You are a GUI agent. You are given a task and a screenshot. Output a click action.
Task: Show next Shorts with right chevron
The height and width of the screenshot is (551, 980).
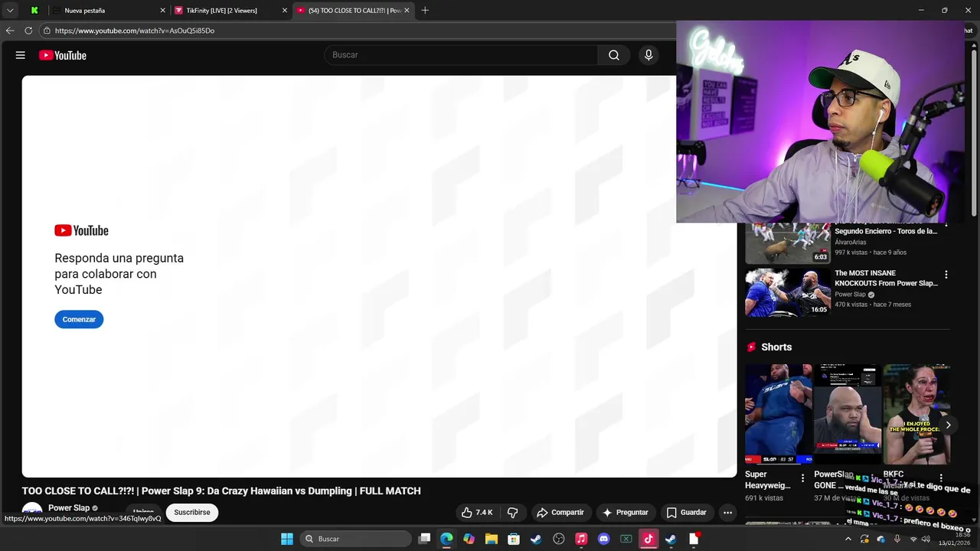point(948,425)
